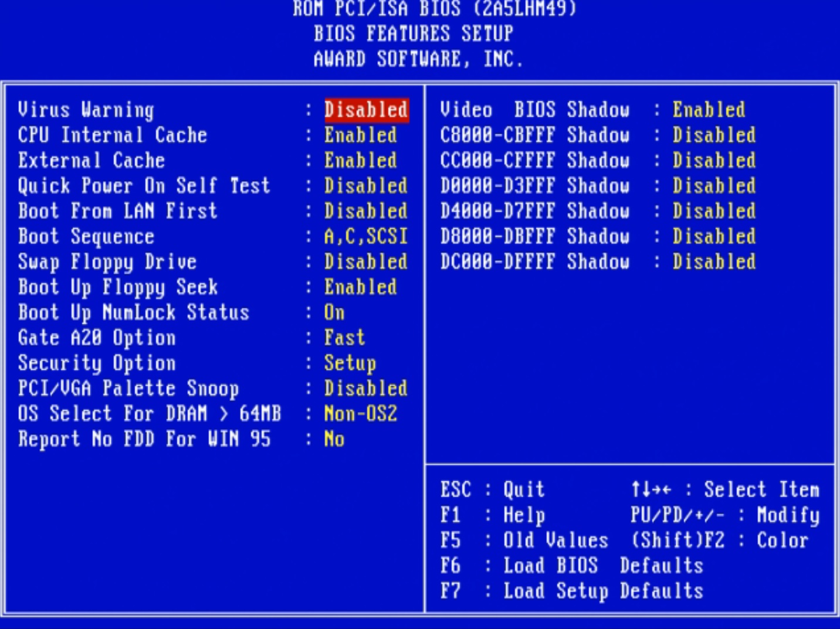
Task: Select the Quick Power On Self Test label
Action: coord(144,186)
